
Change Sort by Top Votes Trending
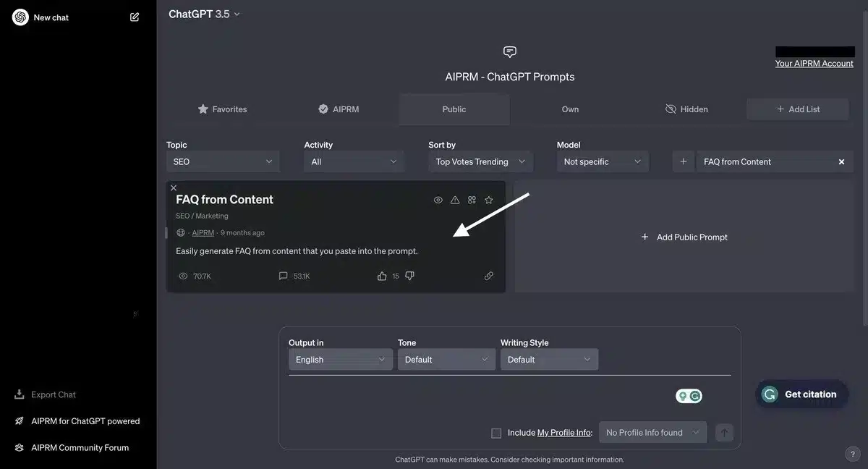[x=481, y=161]
